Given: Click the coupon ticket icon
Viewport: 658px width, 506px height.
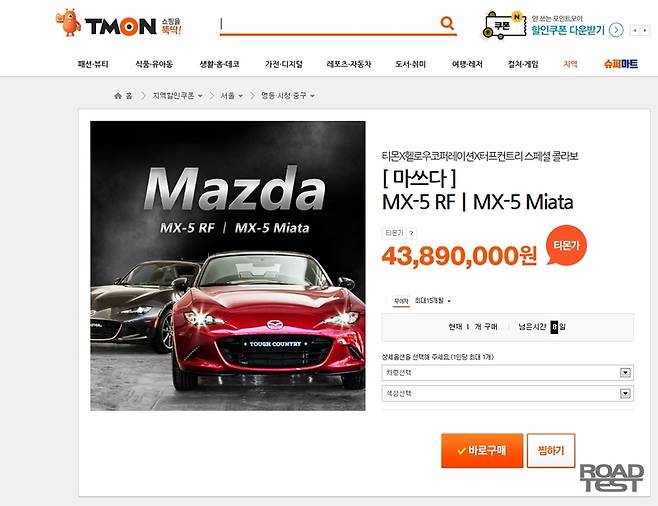Looking at the screenshot, I should [504, 26].
